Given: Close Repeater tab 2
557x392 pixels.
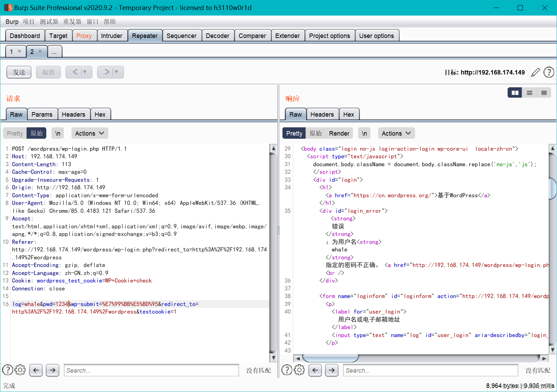Looking at the screenshot, I should click(x=40, y=51).
